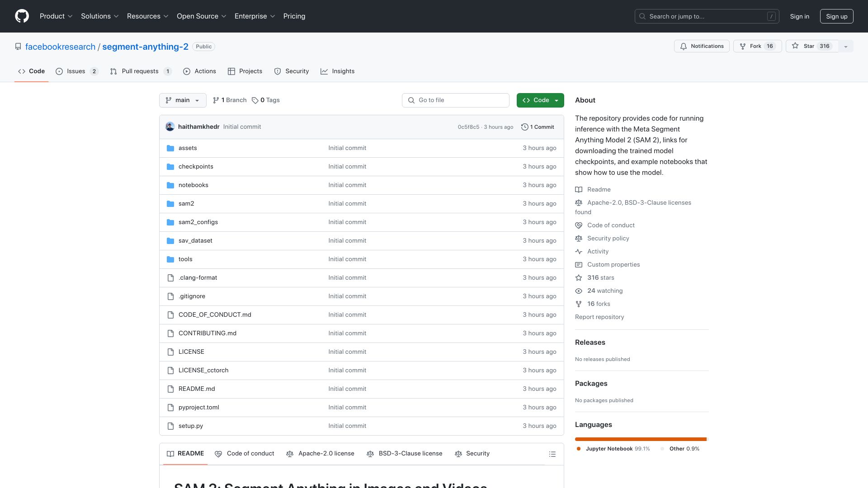This screenshot has width=868, height=488.
Task: Click the orange Jupyter Notebook language dot
Action: coord(579,449)
